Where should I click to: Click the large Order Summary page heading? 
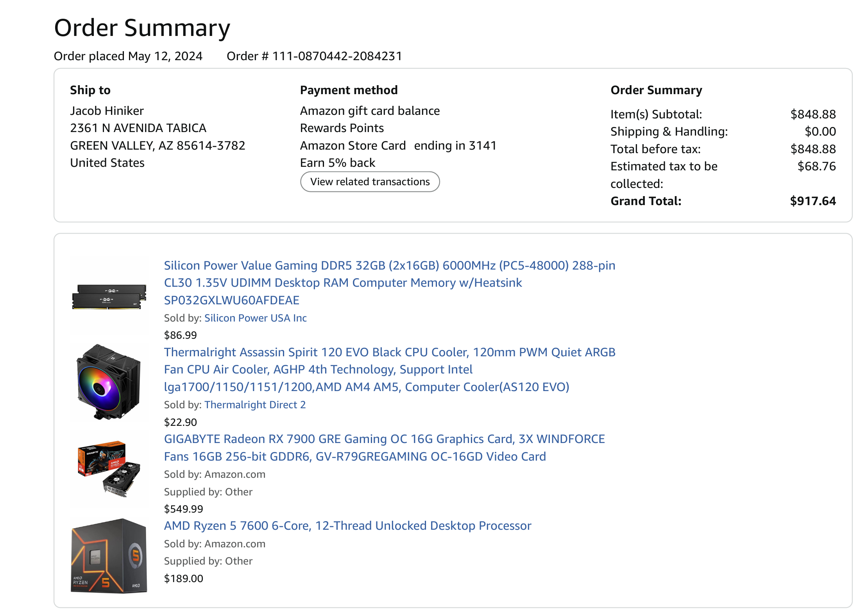coord(142,28)
